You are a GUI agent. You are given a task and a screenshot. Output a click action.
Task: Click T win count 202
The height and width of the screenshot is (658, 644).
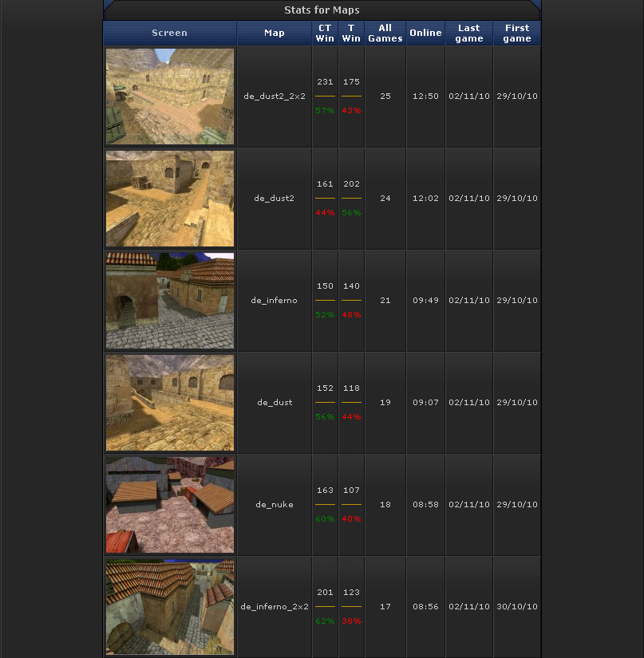point(351,183)
